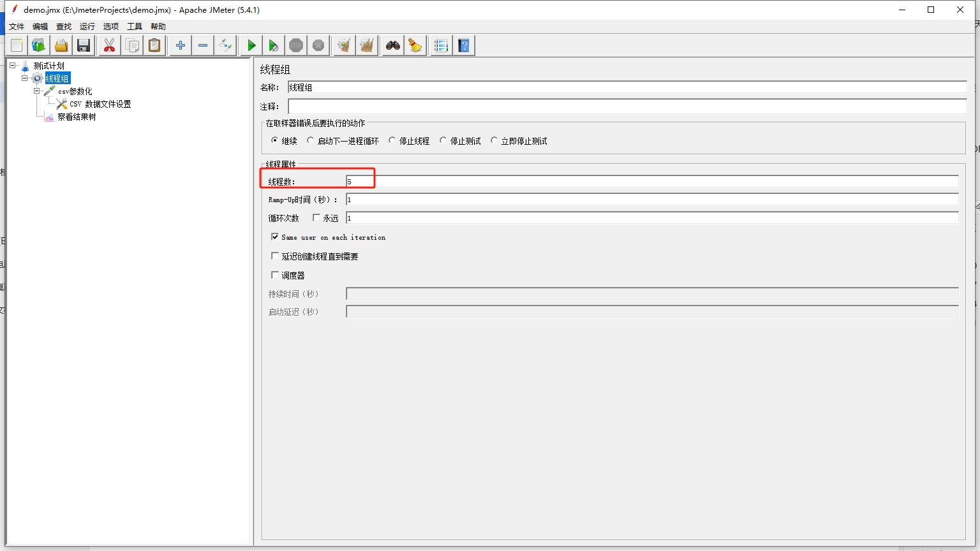Select csv参数化 sampler in tree
980x551 pixels.
[x=75, y=91]
